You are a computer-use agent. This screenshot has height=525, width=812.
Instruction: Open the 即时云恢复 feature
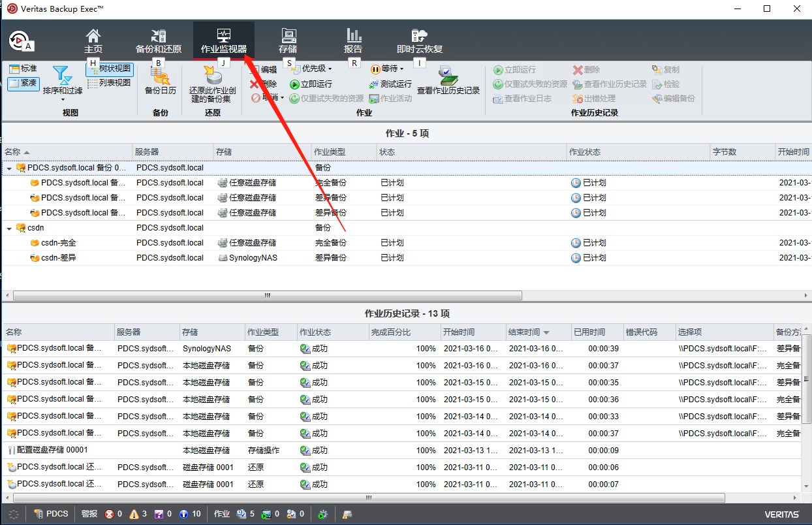418,39
